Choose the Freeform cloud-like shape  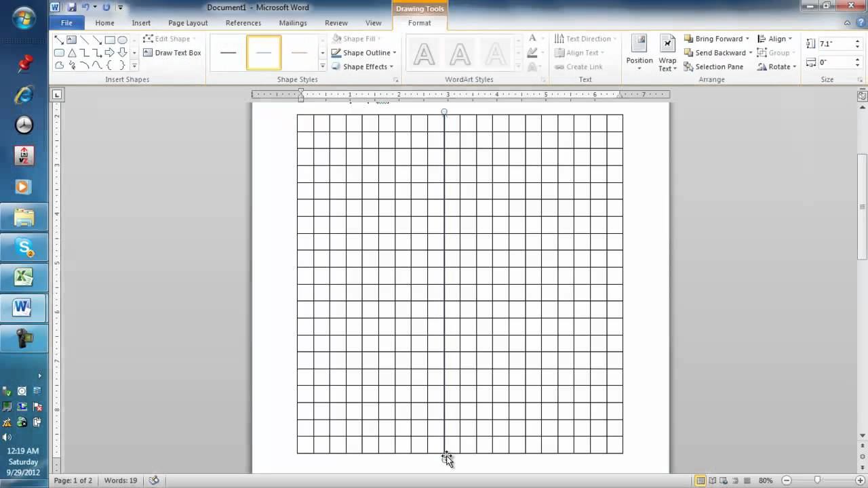click(59, 66)
